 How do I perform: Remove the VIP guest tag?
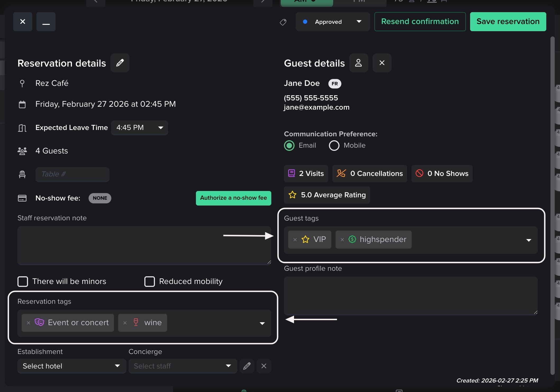click(x=295, y=240)
